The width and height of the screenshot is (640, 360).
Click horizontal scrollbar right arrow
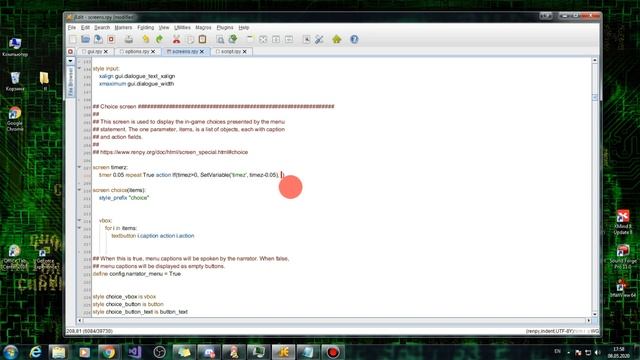point(589,321)
